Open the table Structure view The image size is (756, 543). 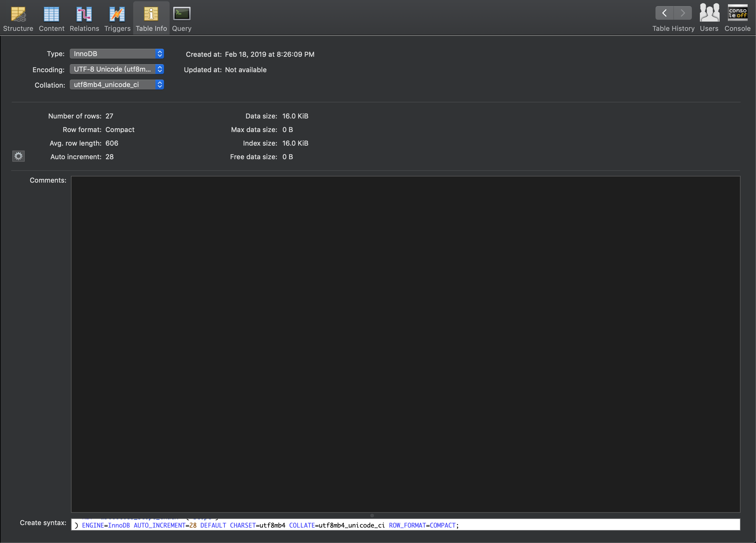[18, 17]
